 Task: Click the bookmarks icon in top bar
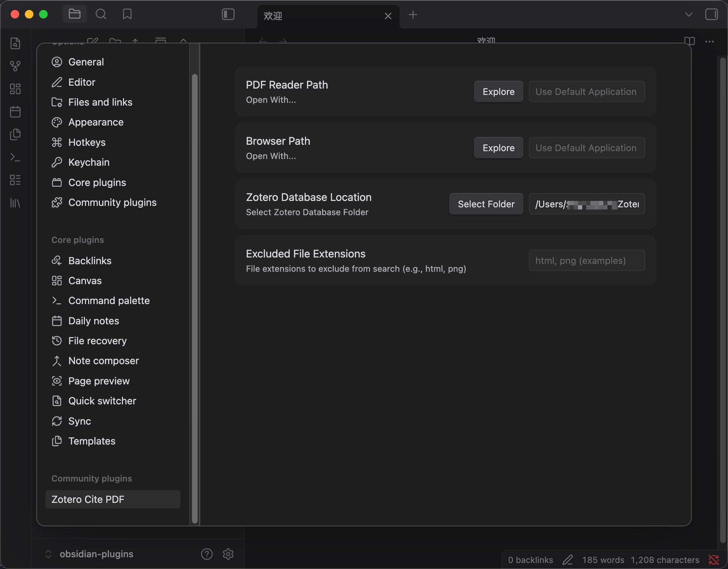(127, 14)
